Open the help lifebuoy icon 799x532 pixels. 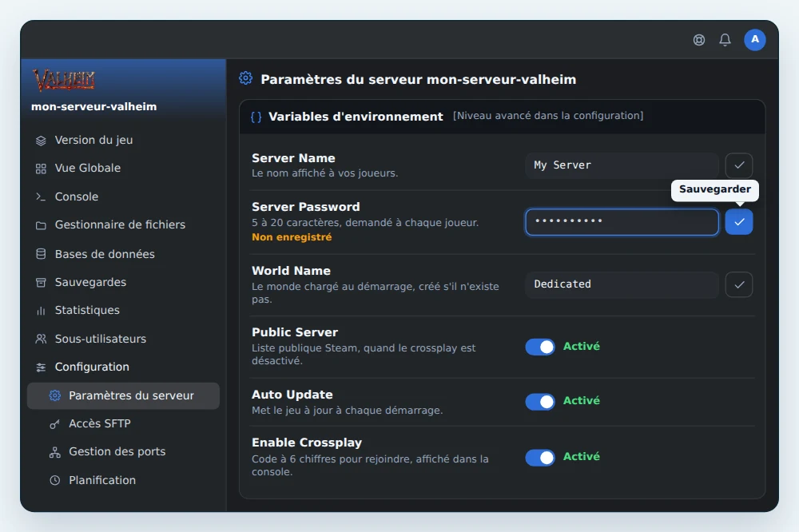click(x=699, y=40)
